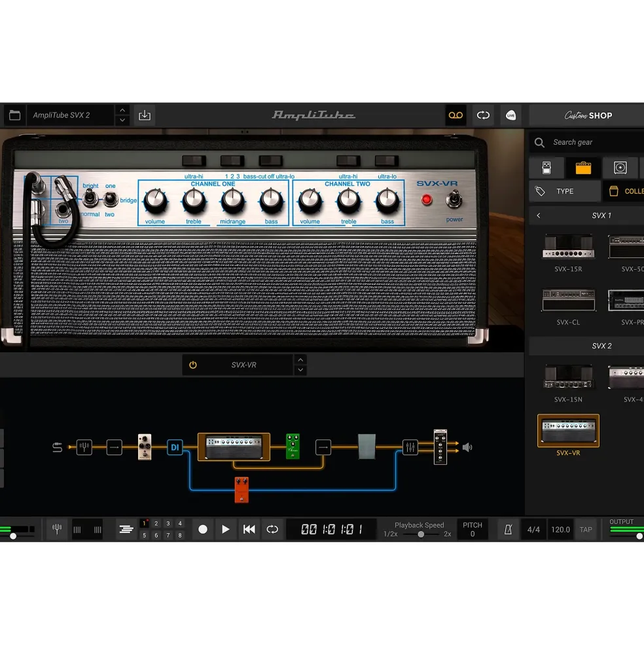The image size is (644, 645).
Task: Click the Search gear magnifier icon
Action: [x=539, y=143]
